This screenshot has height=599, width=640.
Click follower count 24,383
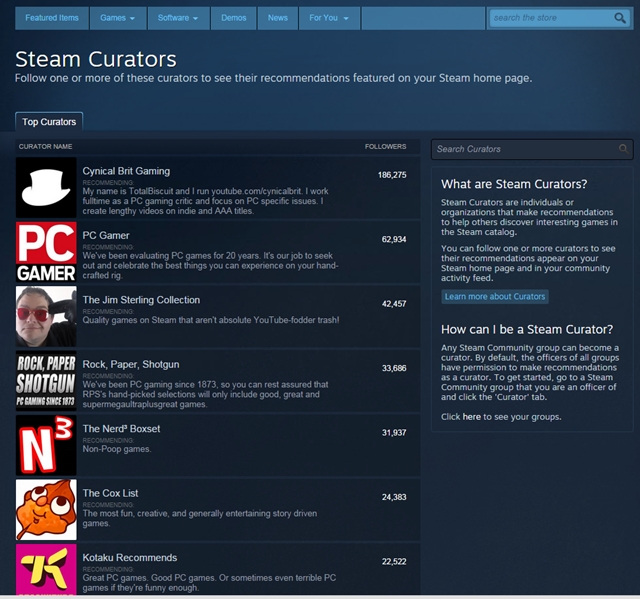[394, 497]
